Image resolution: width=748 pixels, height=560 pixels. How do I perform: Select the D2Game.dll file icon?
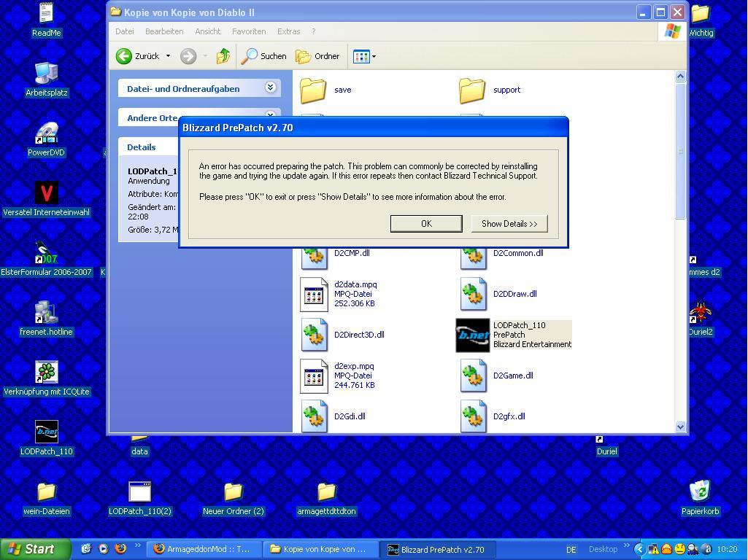[x=473, y=376]
